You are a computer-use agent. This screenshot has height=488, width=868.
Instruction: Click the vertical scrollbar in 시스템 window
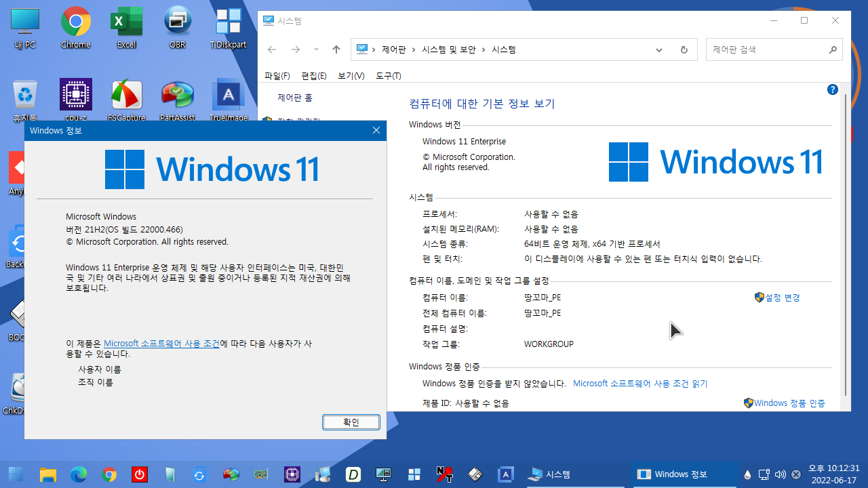pyautogui.click(x=846, y=244)
